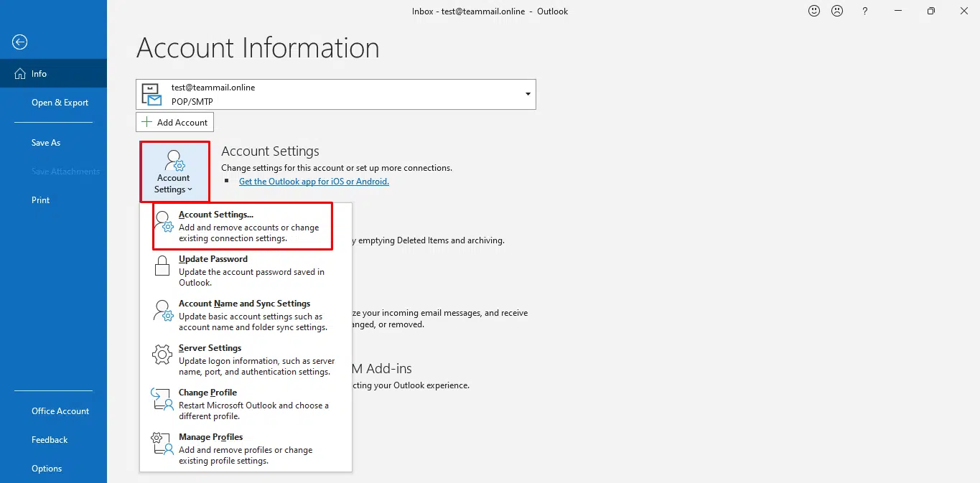
Task: Expand the email account selector dropdown
Action: click(x=528, y=94)
